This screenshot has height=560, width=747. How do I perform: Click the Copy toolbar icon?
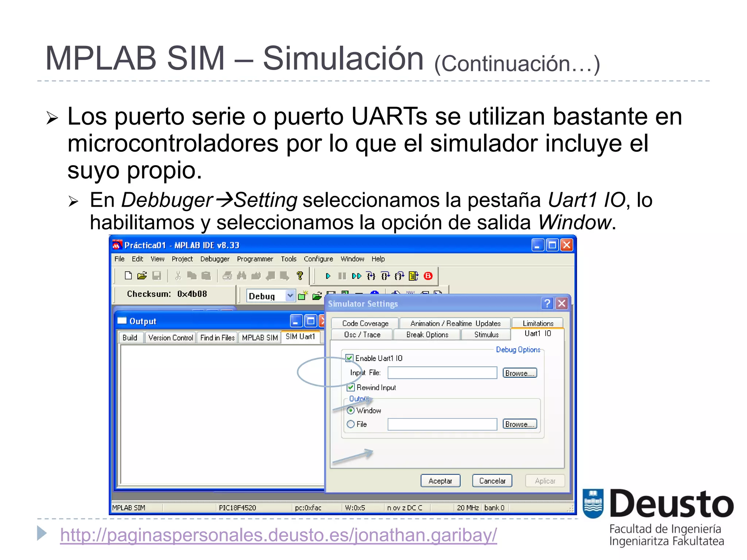pos(191,276)
